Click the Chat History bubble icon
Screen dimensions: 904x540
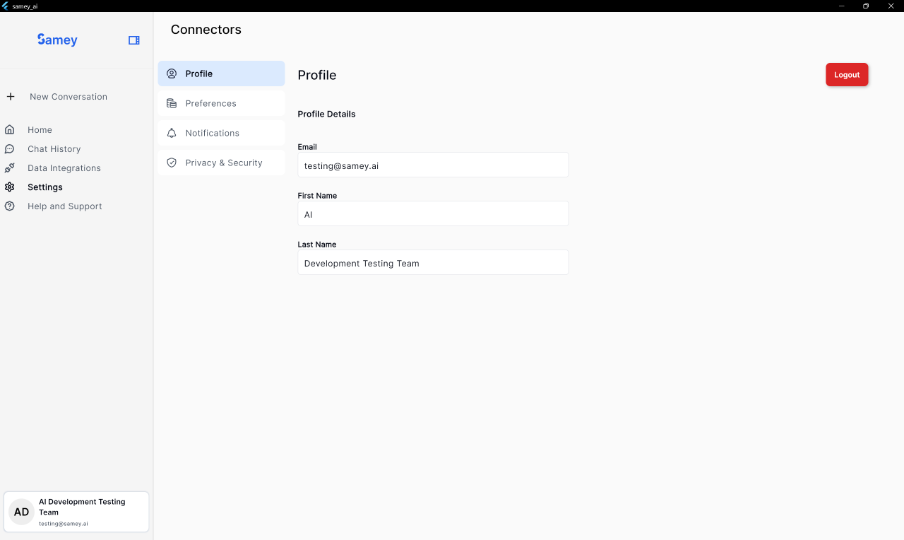[10, 149]
